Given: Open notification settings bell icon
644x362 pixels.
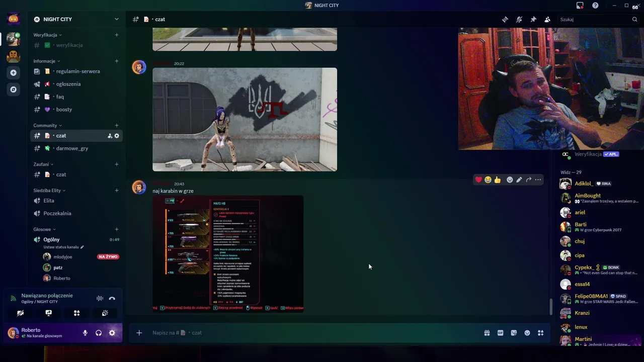Looking at the screenshot, I should click(519, 19).
